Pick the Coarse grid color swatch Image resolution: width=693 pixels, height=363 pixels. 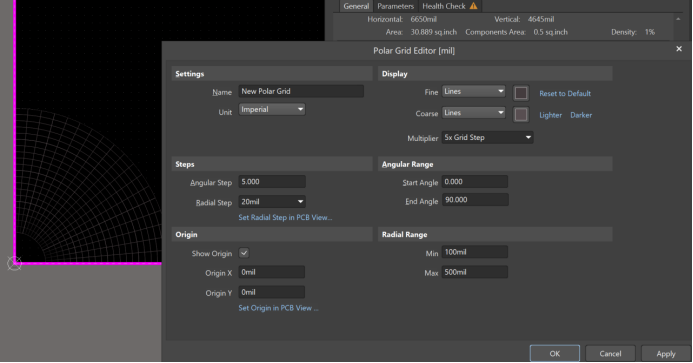tap(521, 115)
